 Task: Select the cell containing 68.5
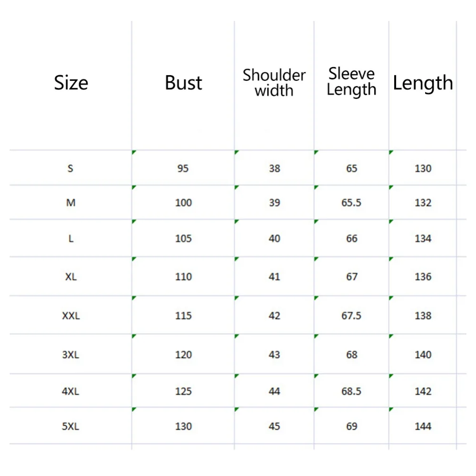click(x=351, y=391)
